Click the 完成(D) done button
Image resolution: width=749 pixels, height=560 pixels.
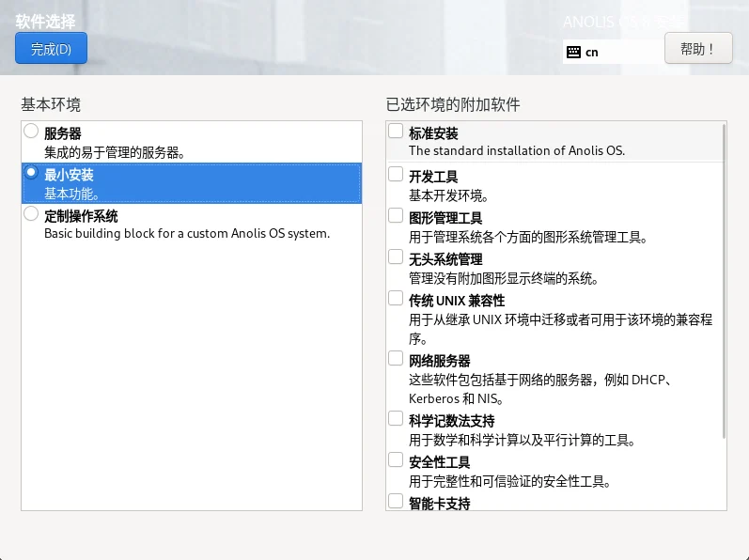tap(51, 48)
